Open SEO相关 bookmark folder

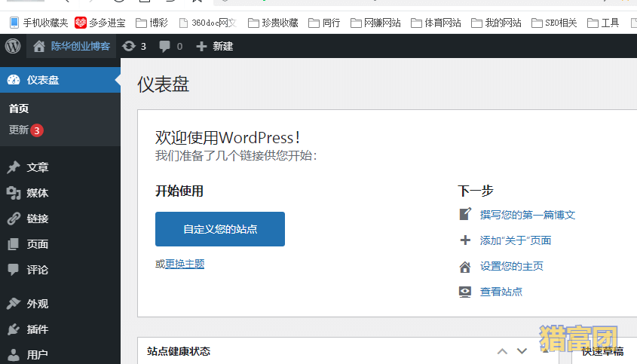click(554, 23)
